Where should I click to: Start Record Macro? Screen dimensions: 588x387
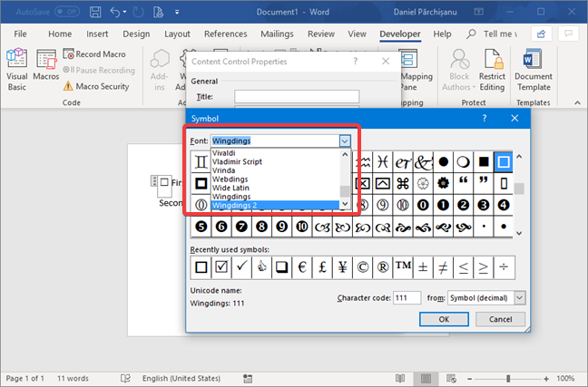pyautogui.click(x=94, y=54)
